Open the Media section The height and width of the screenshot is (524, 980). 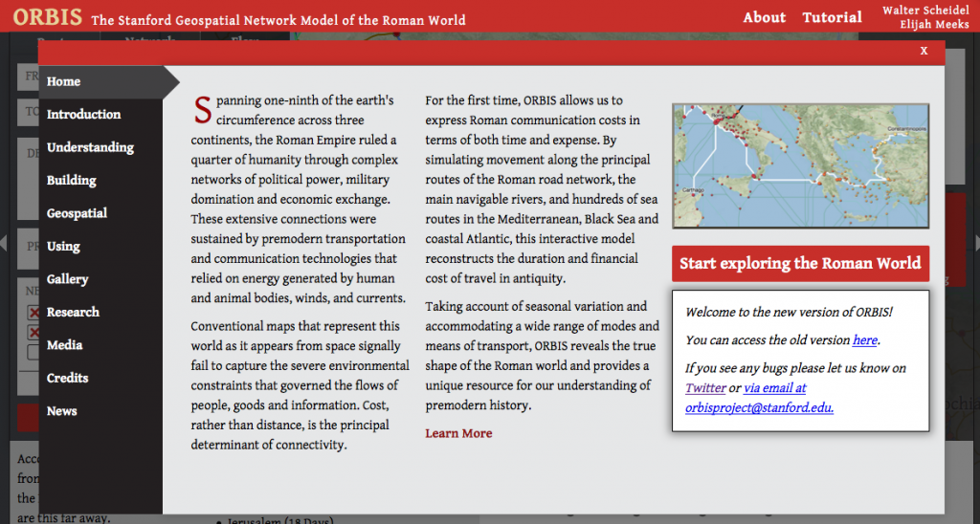64,345
